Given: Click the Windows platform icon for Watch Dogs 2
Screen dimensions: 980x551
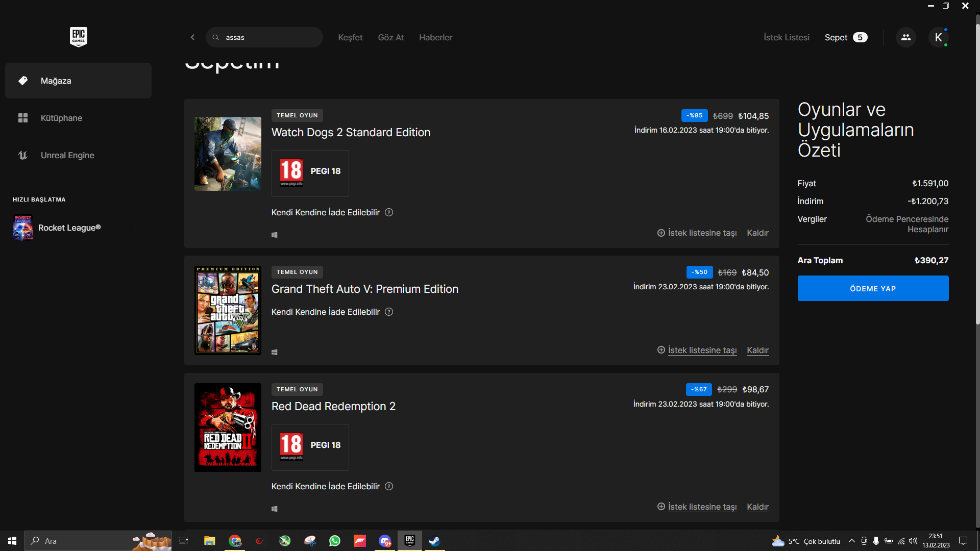Looking at the screenshot, I should (275, 235).
